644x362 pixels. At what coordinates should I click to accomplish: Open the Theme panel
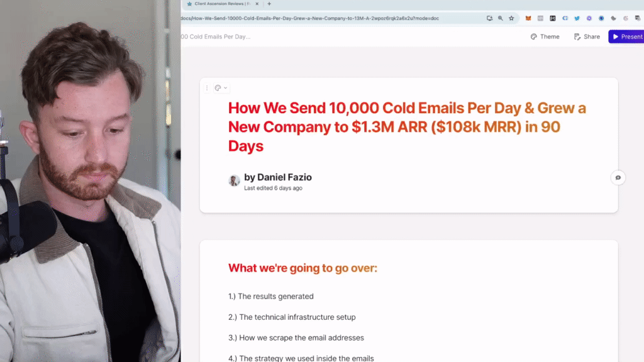(545, 36)
